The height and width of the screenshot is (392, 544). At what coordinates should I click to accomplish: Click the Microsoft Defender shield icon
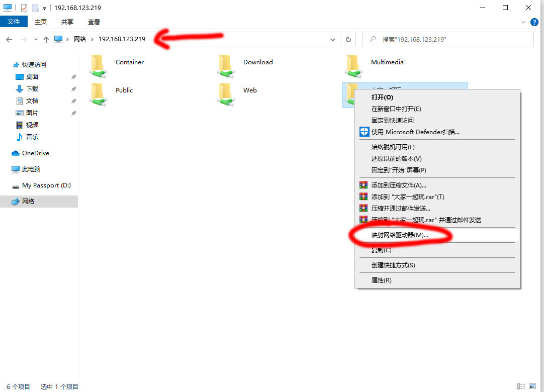point(364,132)
